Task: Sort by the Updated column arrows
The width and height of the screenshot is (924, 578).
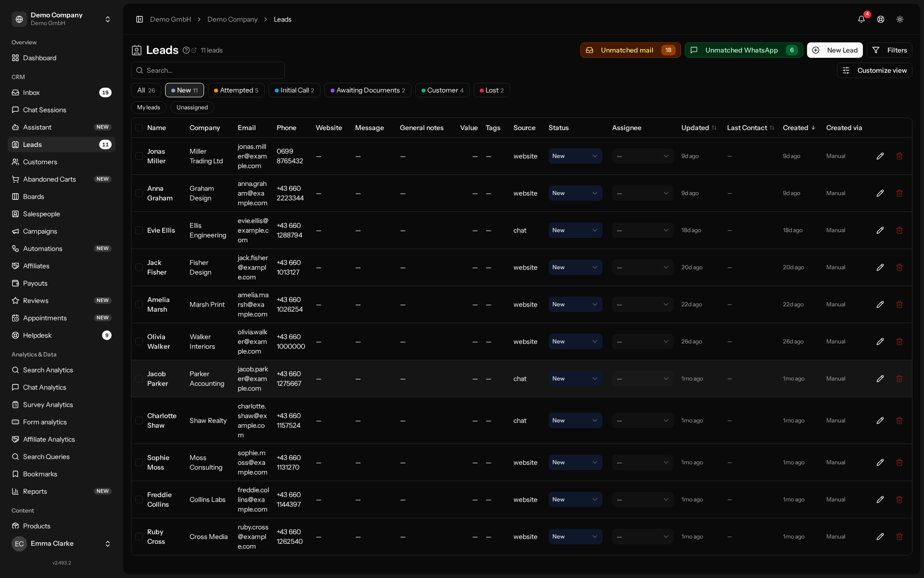Action: click(x=714, y=128)
